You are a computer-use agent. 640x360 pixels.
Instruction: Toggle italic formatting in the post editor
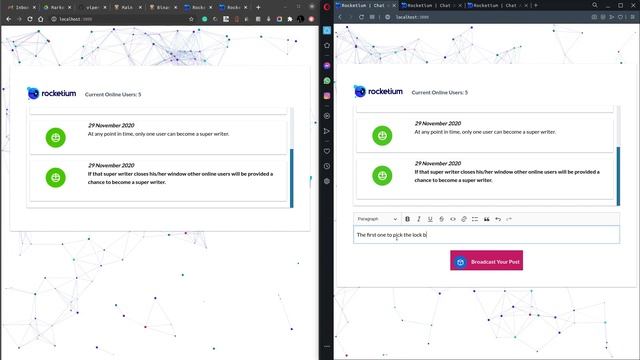pyautogui.click(x=419, y=219)
